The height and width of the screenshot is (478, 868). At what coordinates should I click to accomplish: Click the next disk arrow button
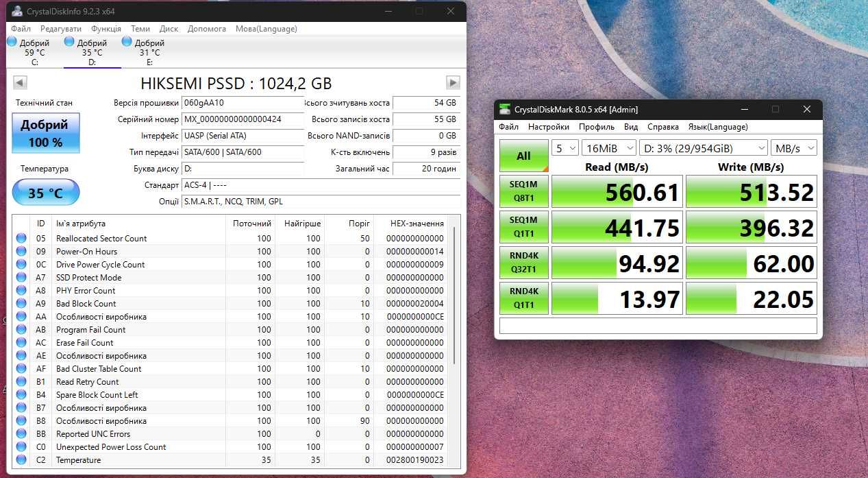click(453, 83)
